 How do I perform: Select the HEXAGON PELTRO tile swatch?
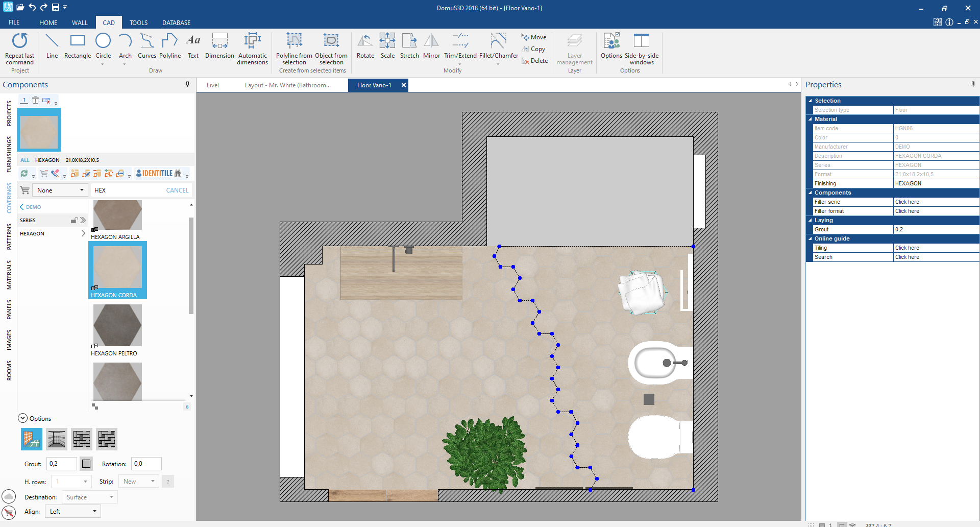coord(117,325)
